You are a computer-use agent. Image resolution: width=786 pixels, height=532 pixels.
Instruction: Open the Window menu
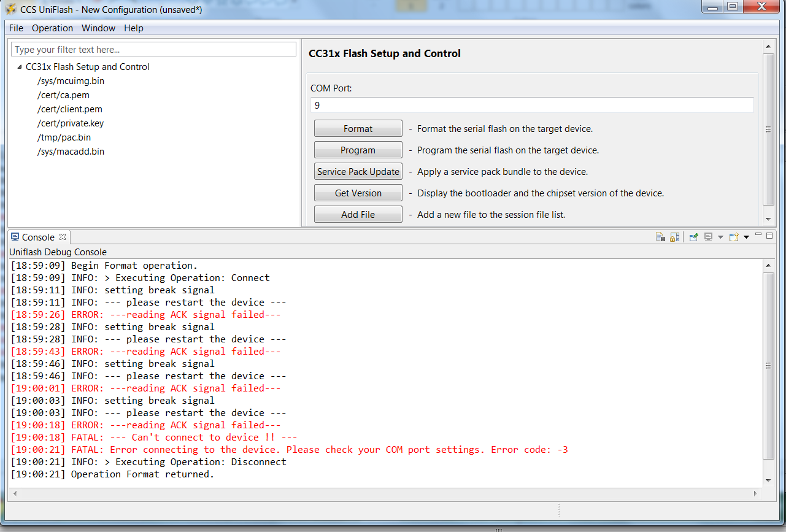(x=98, y=28)
